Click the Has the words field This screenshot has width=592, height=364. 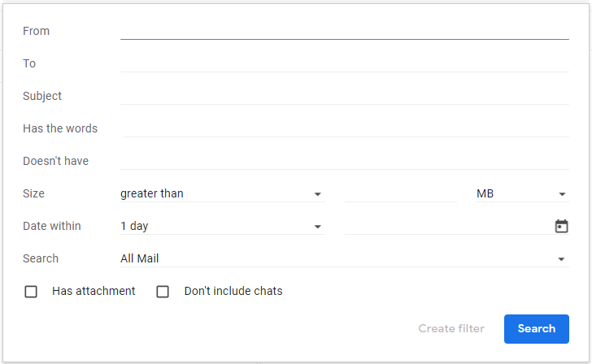coord(344,128)
